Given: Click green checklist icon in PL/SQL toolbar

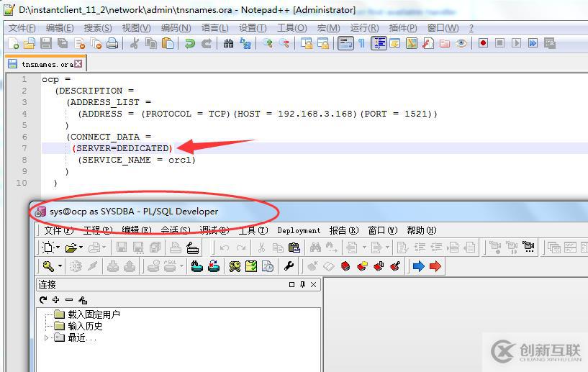Looking at the screenshot, I should pos(251,266).
